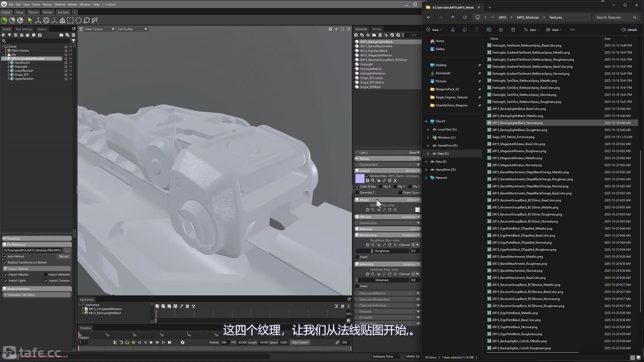Pick the rectangle marquee select tool
Screen dimensions: 644x362
70,20
